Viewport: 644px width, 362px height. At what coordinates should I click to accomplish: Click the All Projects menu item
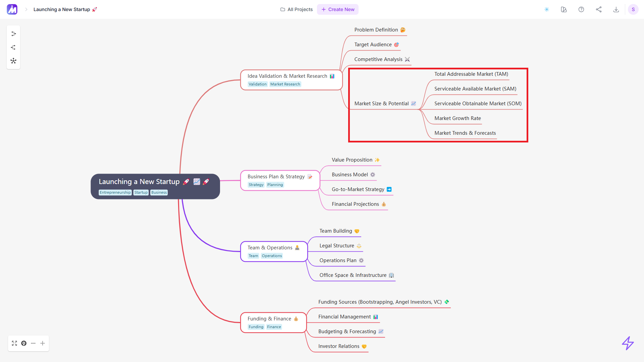coord(297,9)
